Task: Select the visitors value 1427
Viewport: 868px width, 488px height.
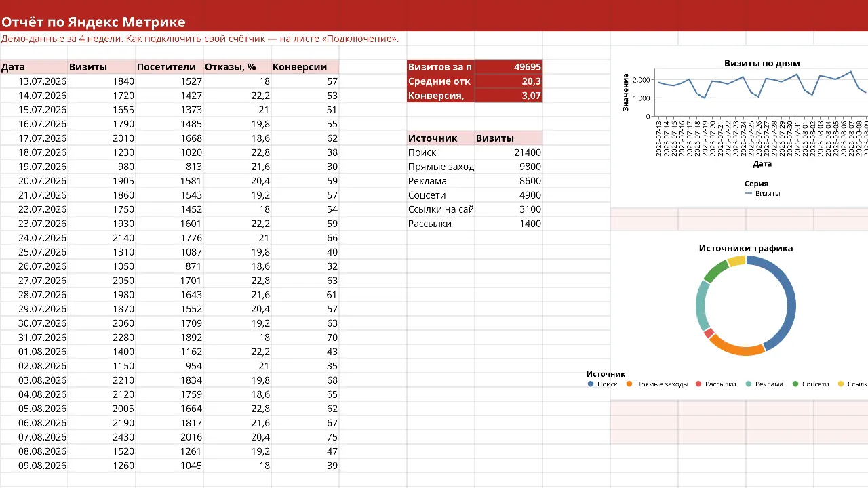Action: (170, 96)
